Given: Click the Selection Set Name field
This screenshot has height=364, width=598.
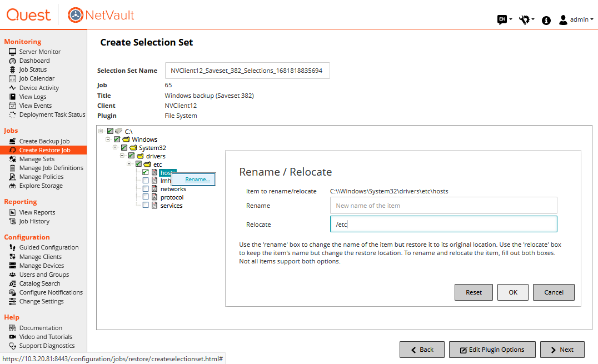Looking at the screenshot, I should click(247, 71).
